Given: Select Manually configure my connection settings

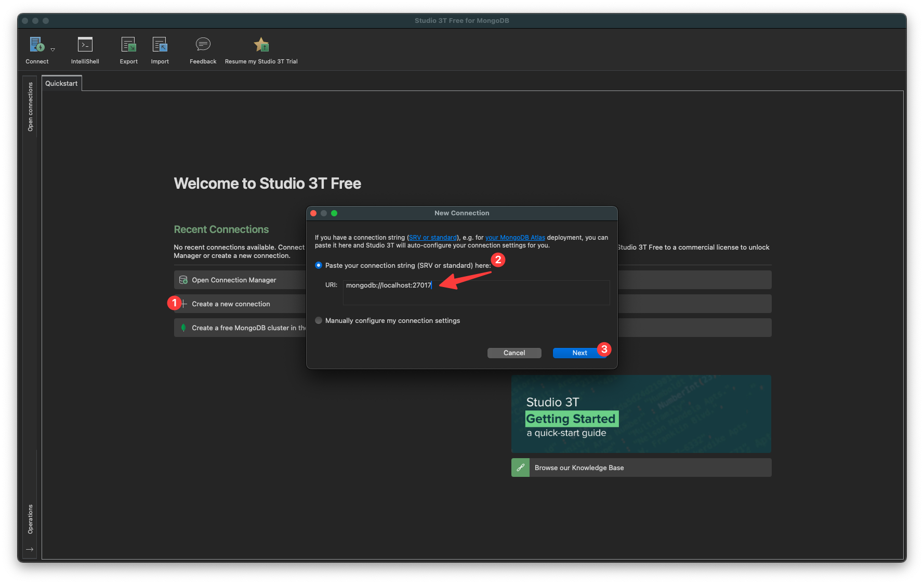Looking at the screenshot, I should [x=319, y=320].
